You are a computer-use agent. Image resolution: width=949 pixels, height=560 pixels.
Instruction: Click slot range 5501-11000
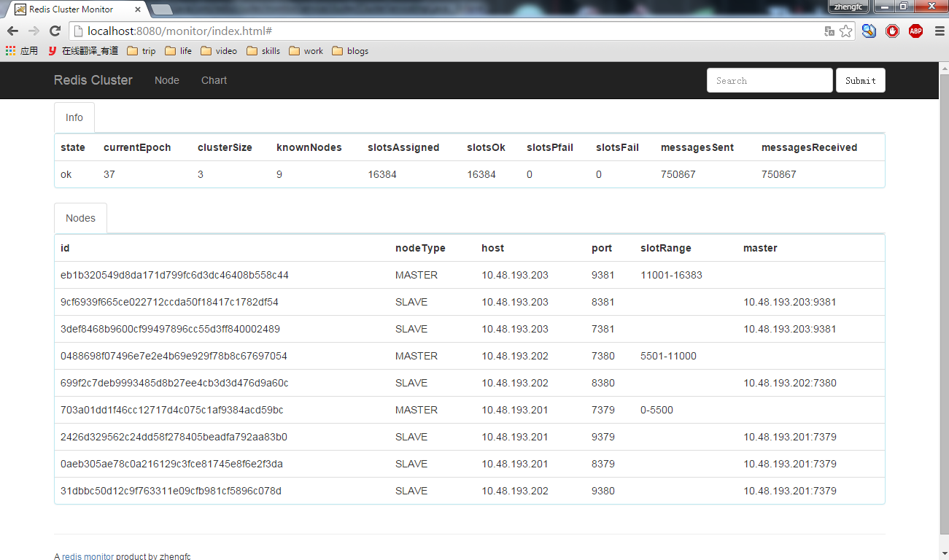click(668, 356)
